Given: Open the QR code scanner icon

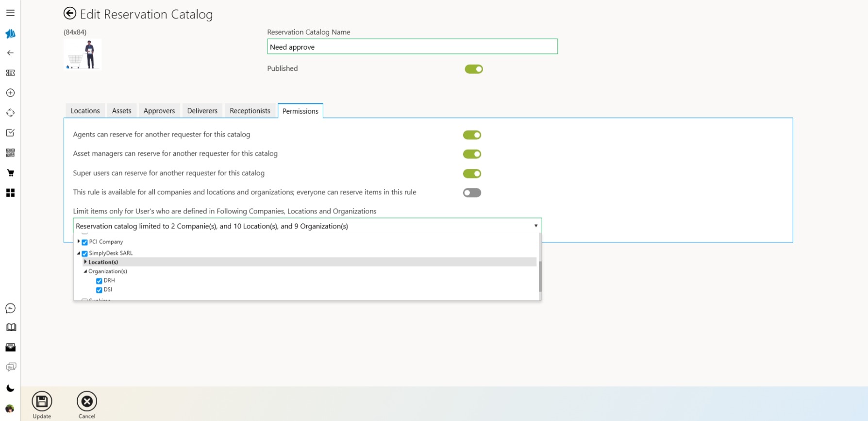Looking at the screenshot, I should [10, 153].
